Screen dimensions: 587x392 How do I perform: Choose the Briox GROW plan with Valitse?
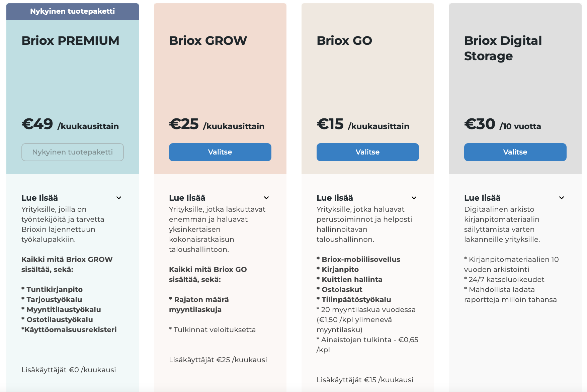coord(220,152)
